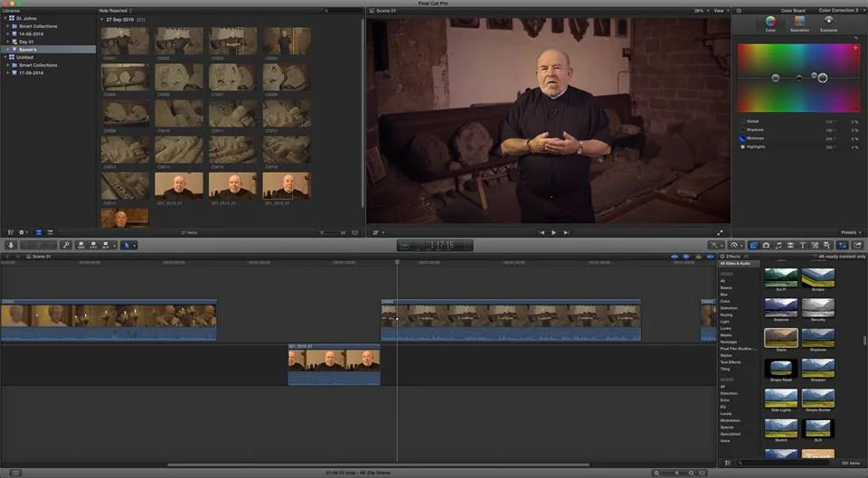
Task: Go to next edit point in viewer
Action: pyautogui.click(x=566, y=233)
